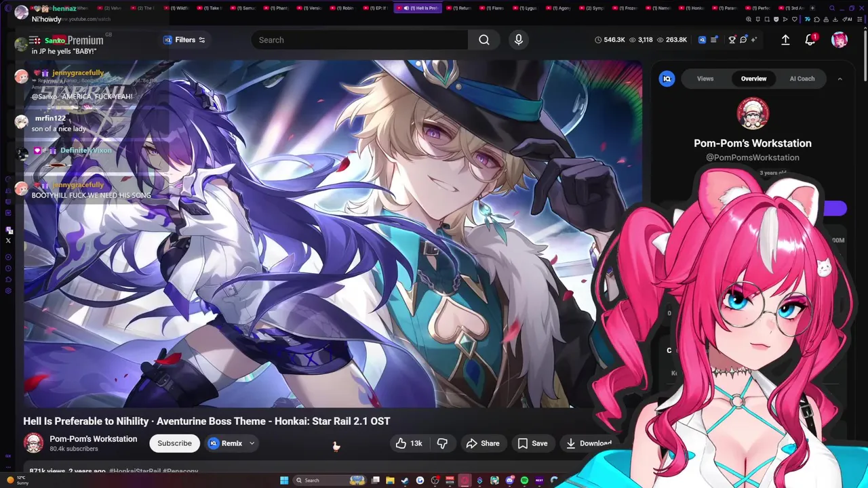Click the vidIQ panel logo icon

[x=667, y=79]
